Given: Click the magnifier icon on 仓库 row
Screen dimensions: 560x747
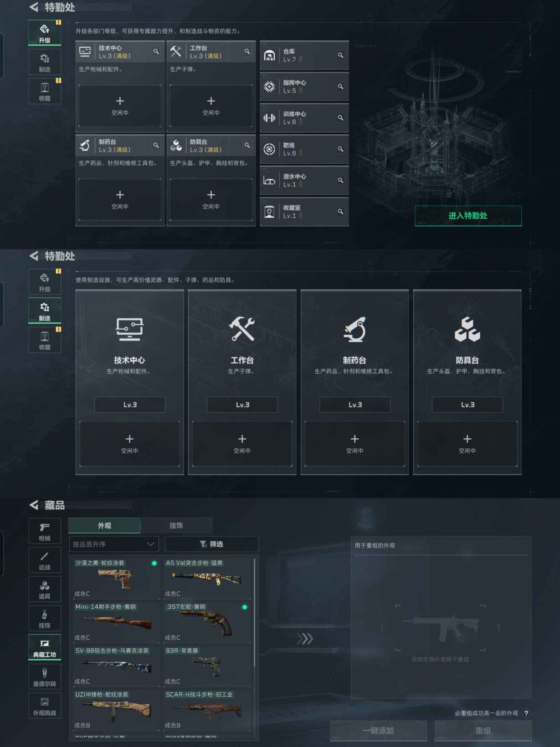Looking at the screenshot, I should pyautogui.click(x=340, y=55).
